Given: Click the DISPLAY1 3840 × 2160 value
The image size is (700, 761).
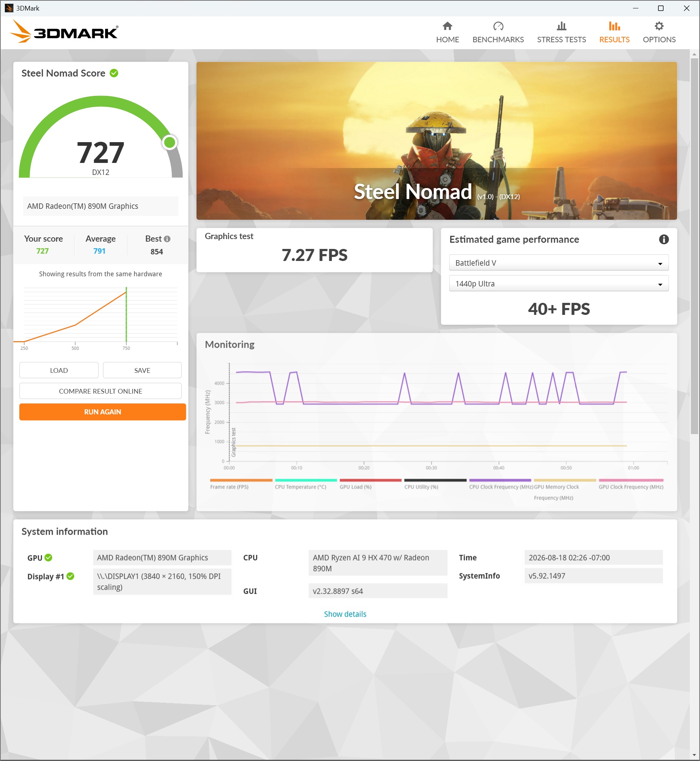Looking at the screenshot, I should (162, 582).
